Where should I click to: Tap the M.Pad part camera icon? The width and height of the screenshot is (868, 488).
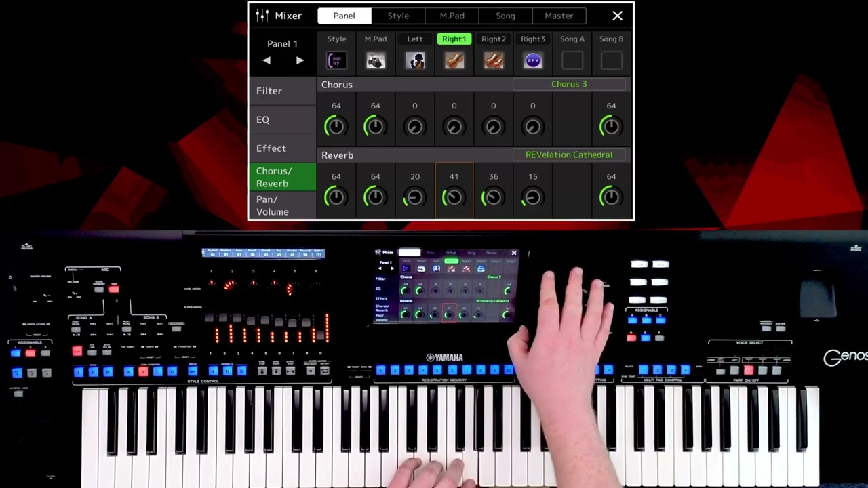[376, 61]
